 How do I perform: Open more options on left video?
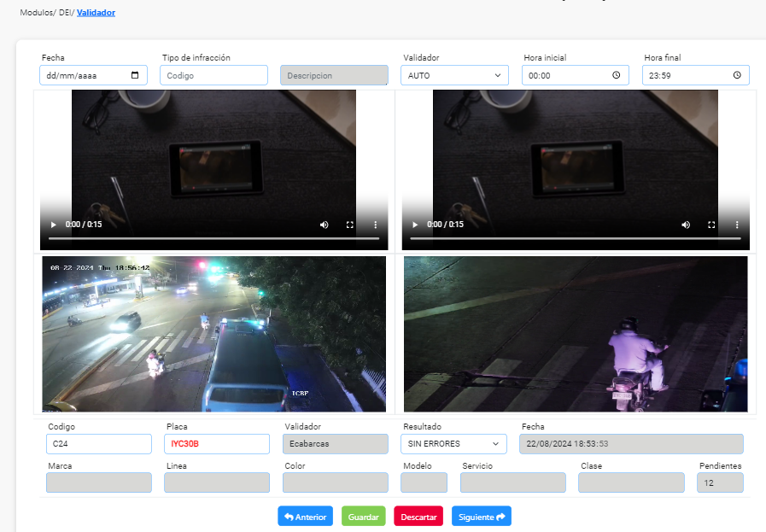pos(375,225)
